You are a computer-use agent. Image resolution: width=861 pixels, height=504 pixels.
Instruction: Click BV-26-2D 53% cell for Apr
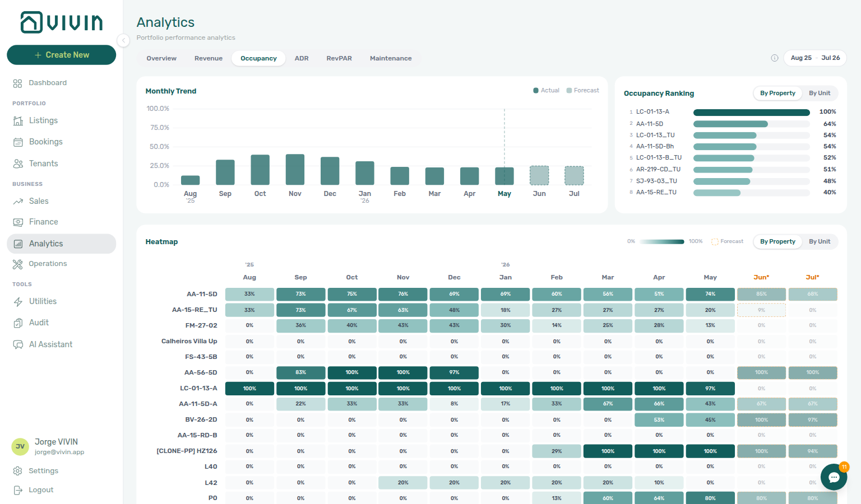659,419
